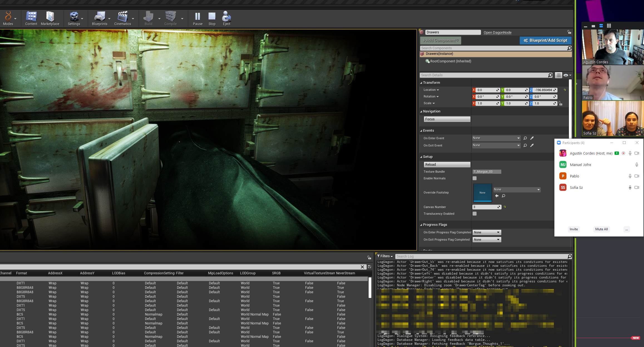Expand the Rotation type dropdown
Viewport: 644px width, 347px height.
point(431,97)
